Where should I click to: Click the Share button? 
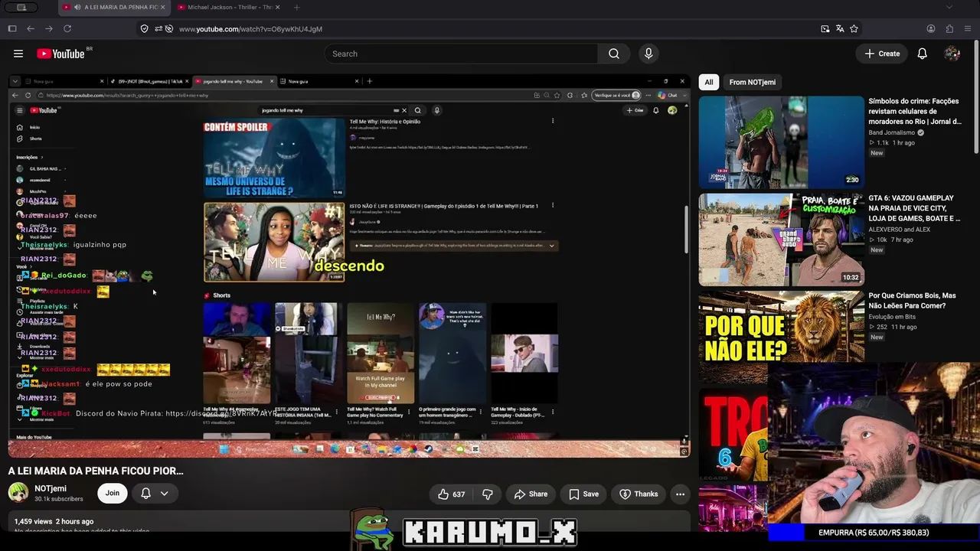pos(531,494)
